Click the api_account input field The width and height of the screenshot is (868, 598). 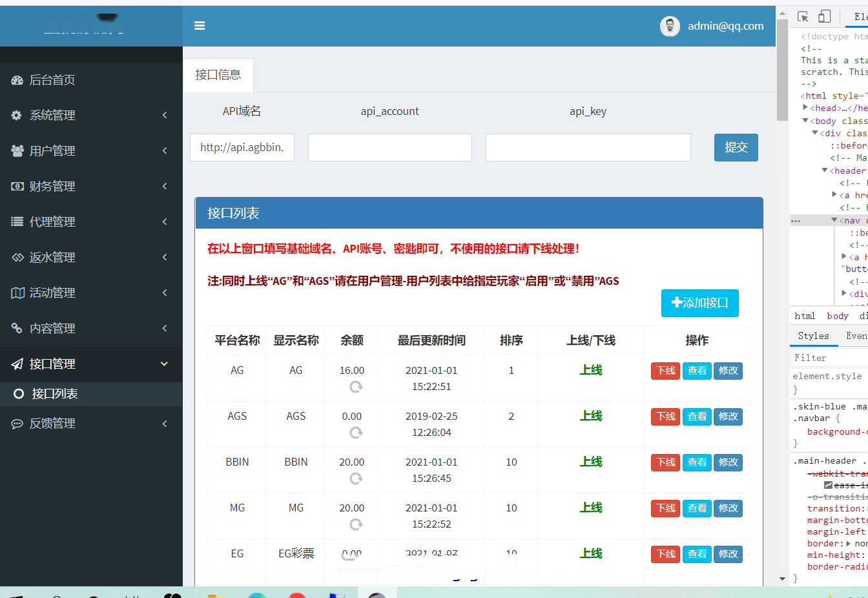389,147
